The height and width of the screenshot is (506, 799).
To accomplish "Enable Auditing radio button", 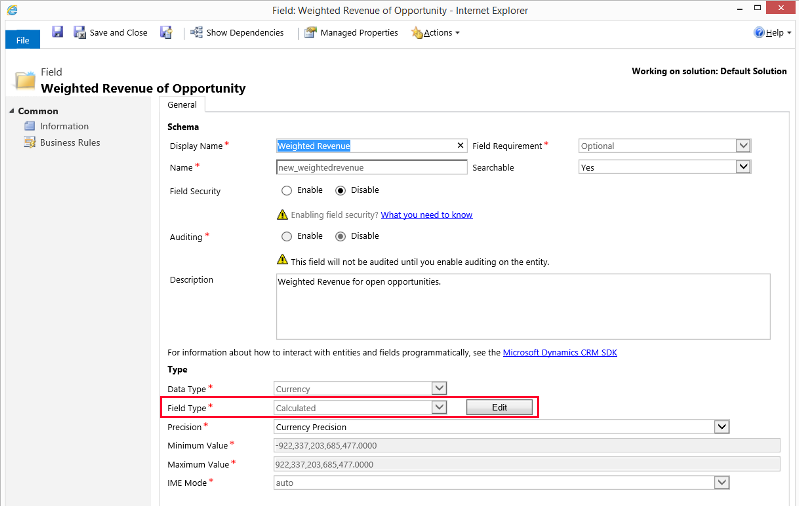I will [287, 236].
